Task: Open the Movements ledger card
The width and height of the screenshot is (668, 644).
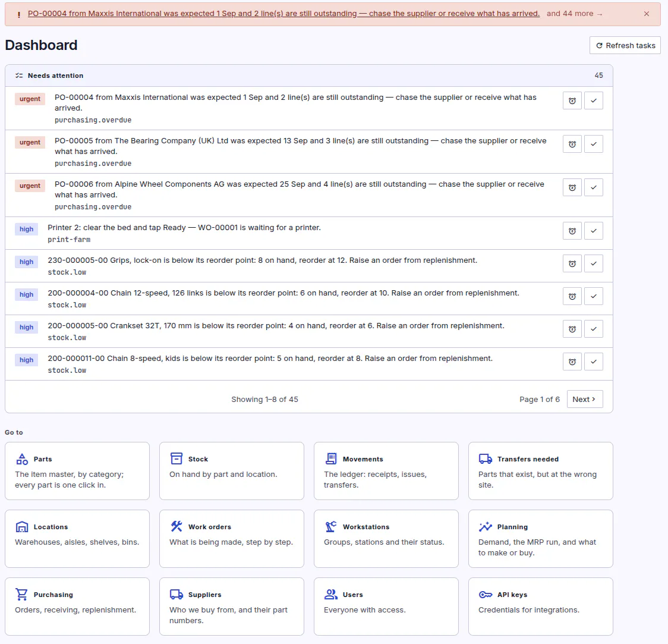Action: coord(386,471)
